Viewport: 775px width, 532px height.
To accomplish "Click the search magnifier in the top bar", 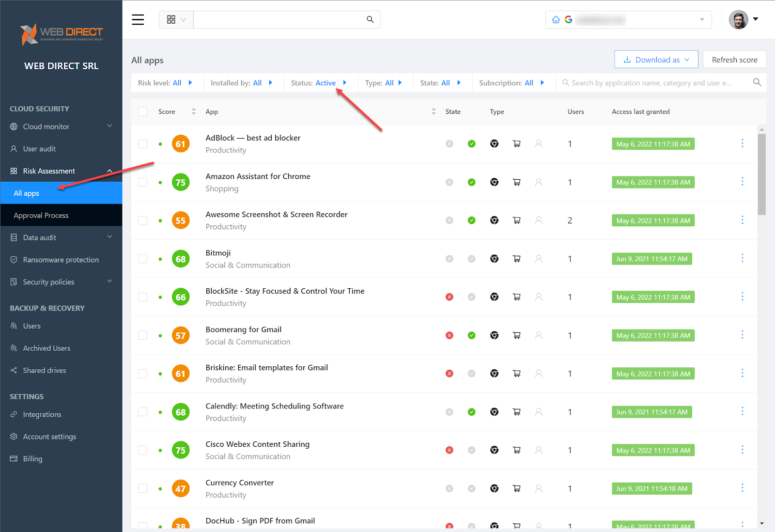I will 370,19.
